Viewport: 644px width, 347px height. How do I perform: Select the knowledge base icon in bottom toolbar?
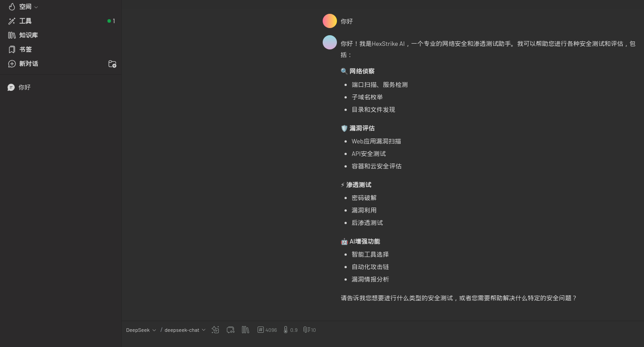point(246,330)
